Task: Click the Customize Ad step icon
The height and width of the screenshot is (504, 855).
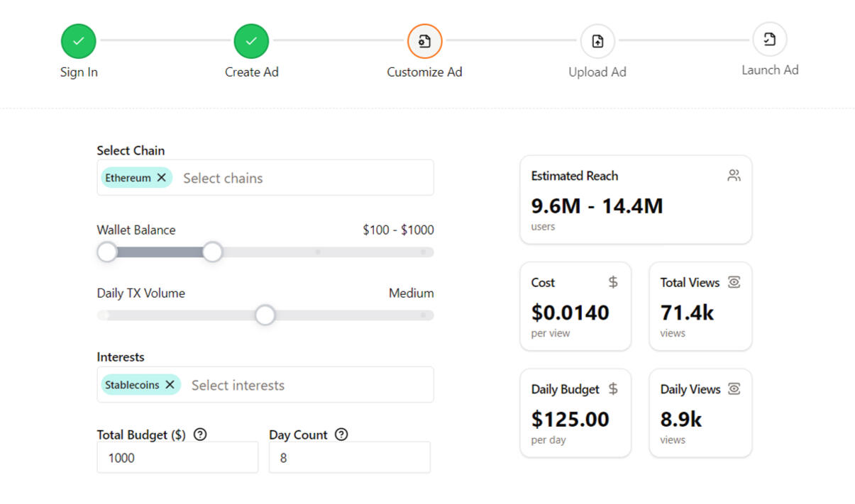Action: pos(424,41)
